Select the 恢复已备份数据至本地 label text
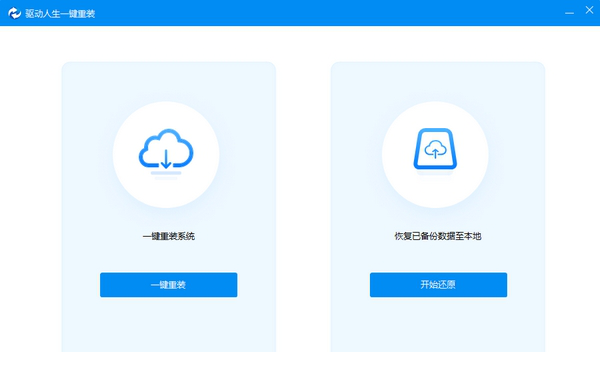600x366 pixels. pyautogui.click(x=438, y=236)
